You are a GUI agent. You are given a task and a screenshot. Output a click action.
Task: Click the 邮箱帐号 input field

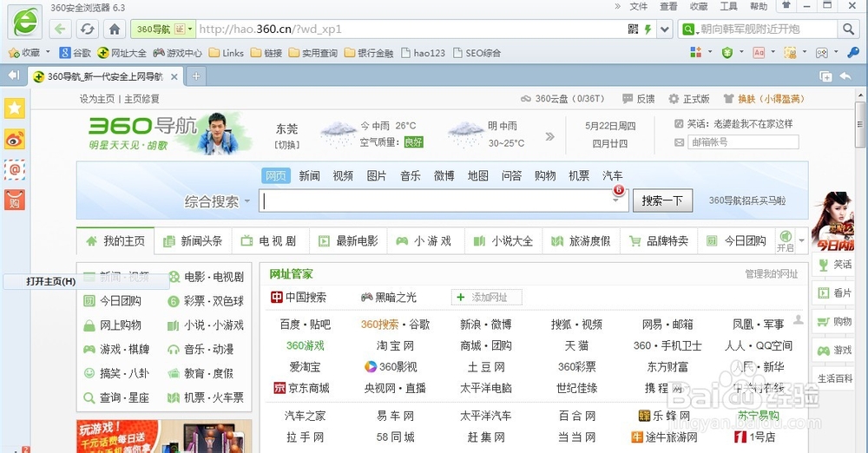743,142
